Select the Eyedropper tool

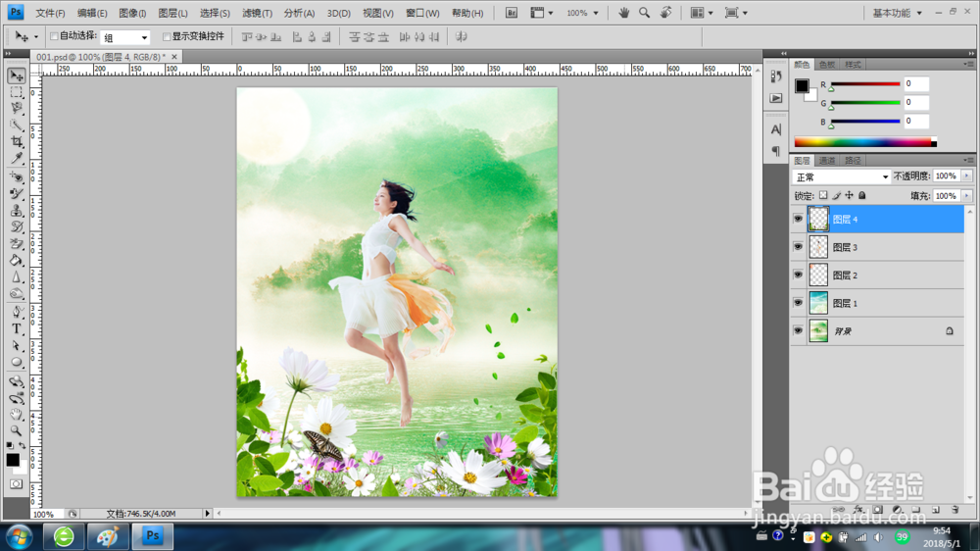[17, 158]
